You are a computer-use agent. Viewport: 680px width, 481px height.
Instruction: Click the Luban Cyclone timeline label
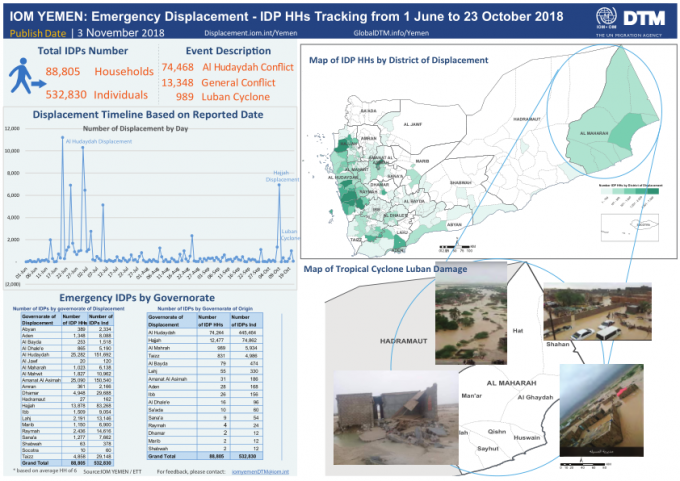click(x=288, y=234)
